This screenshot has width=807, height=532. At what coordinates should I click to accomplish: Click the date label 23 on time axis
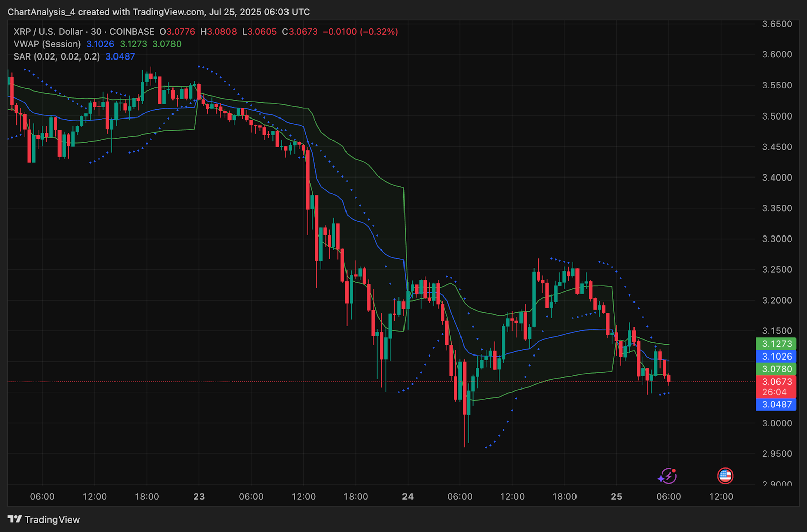point(199,497)
